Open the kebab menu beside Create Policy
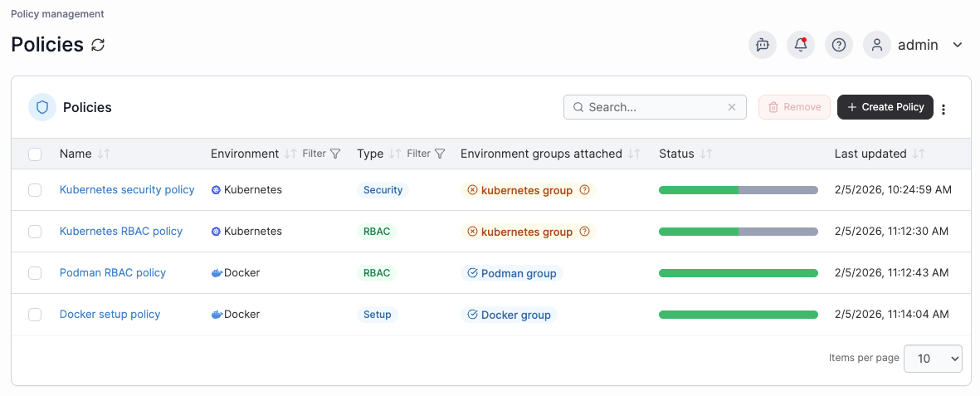980x396 pixels. [943, 108]
